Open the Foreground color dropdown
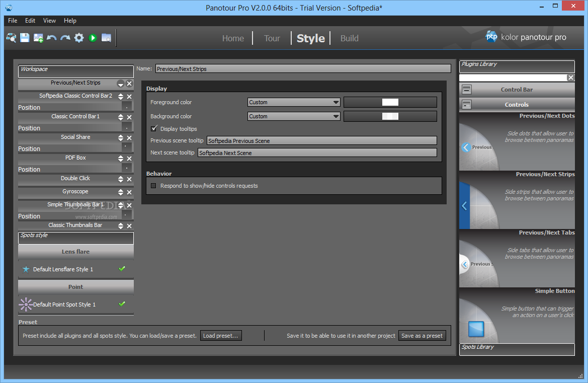Viewport: 588px width, 383px height. (x=294, y=102)
